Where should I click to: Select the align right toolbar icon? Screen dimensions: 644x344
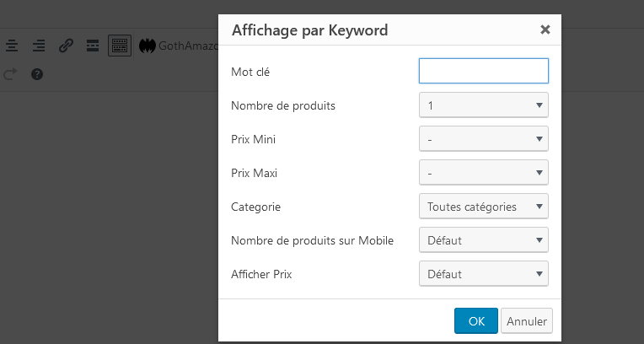tap(39, 46)
